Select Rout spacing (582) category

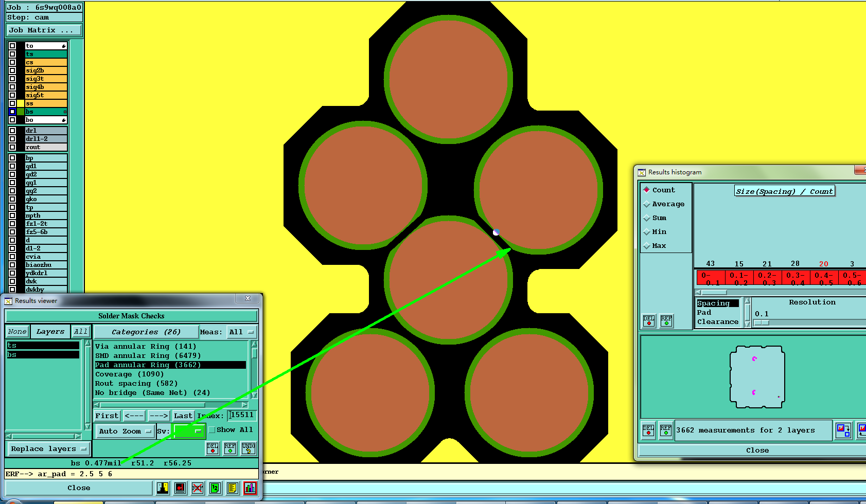coord(136,383)
